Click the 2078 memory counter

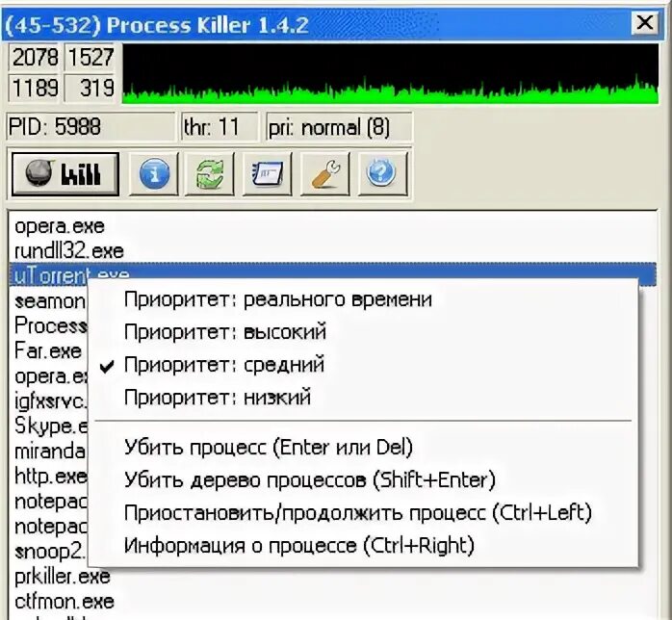pyautogui.click(x=34, y=58)
